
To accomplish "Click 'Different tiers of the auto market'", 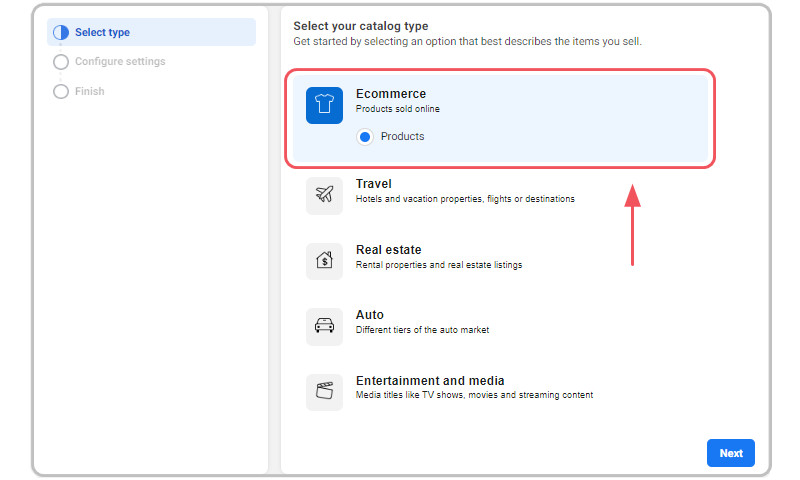I will [x=422, y=330].
